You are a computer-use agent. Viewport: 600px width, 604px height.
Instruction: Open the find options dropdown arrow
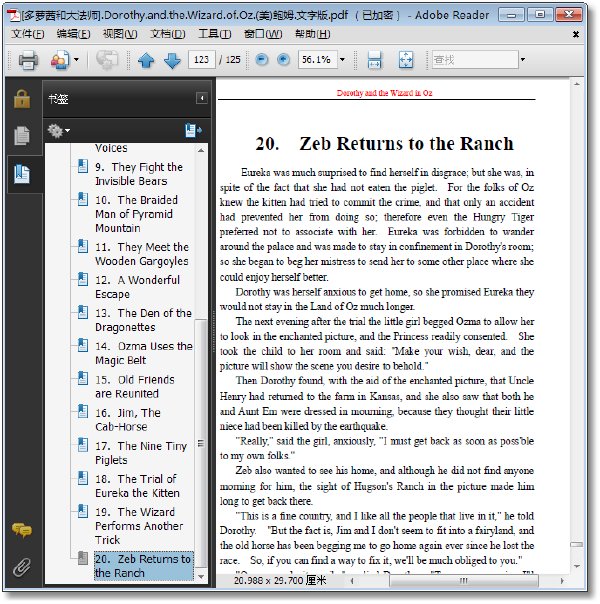(523, 60)
